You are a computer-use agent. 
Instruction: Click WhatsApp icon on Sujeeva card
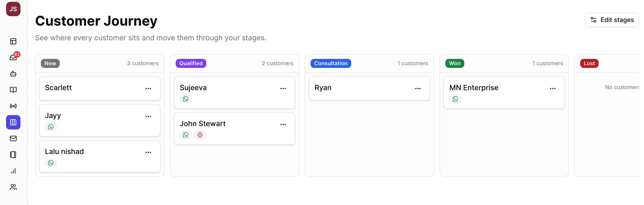[186, 99]
